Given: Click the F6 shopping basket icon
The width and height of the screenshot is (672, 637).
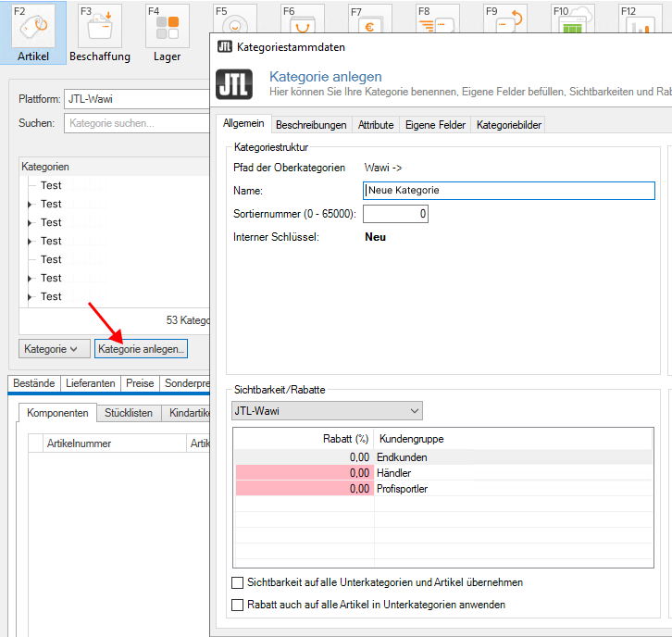Looking at the screenshot, I should 303,19.
